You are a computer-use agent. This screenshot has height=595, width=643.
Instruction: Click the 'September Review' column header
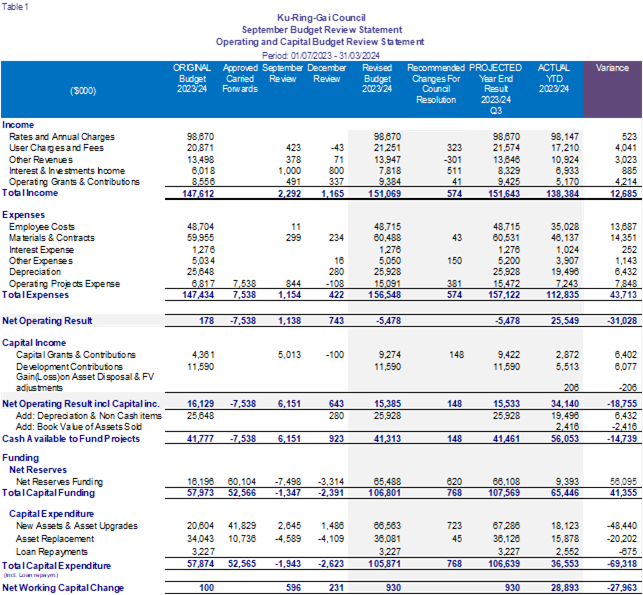click(283, 73)
